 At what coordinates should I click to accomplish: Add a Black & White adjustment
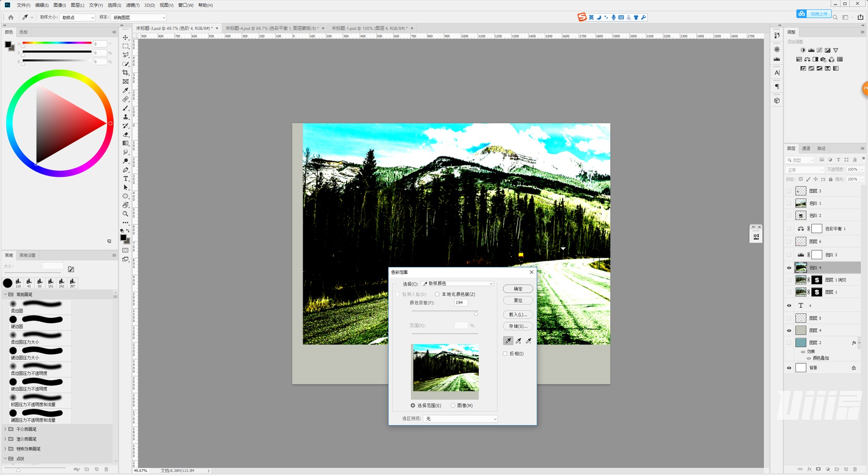(815, 59)
